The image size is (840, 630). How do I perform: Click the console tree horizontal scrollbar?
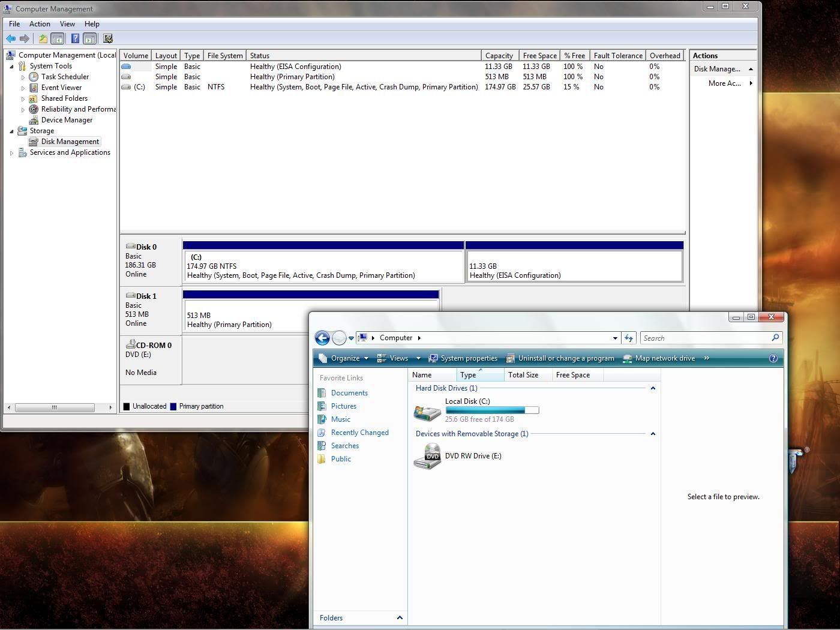pyautogui.click(x=55, y=407)
